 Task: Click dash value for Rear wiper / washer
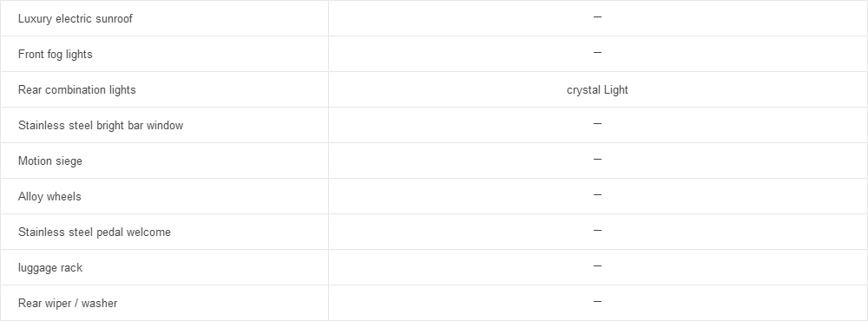point(597,302)
